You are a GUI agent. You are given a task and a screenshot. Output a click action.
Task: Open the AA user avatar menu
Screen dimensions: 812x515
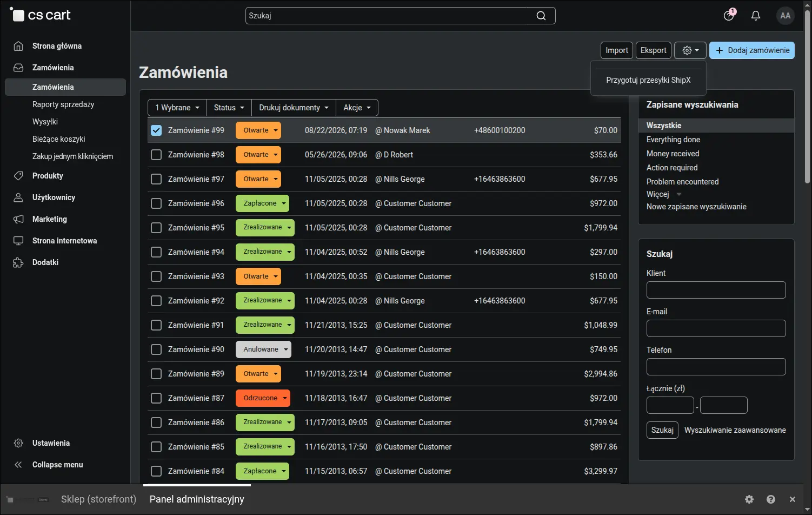point(786,16)
